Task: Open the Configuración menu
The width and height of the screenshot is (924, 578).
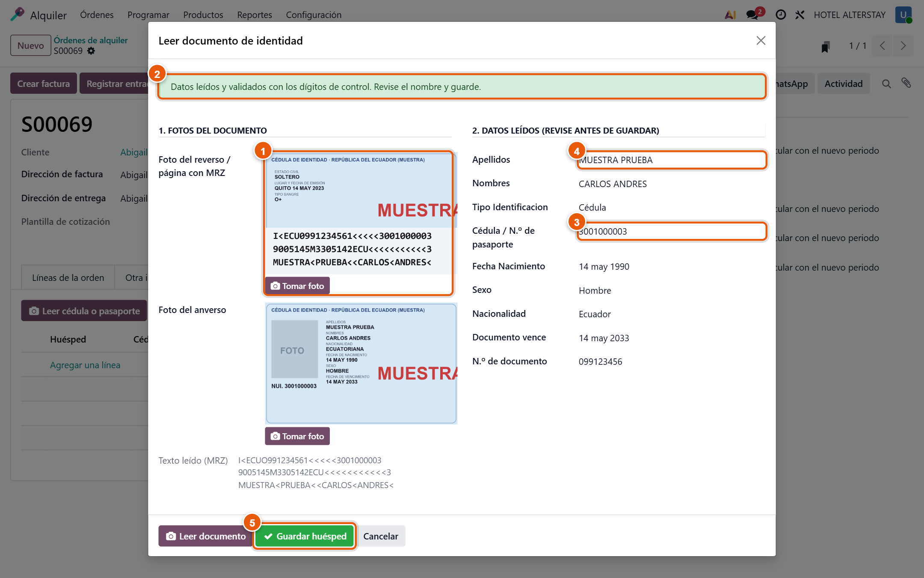Action: (314, 15)
